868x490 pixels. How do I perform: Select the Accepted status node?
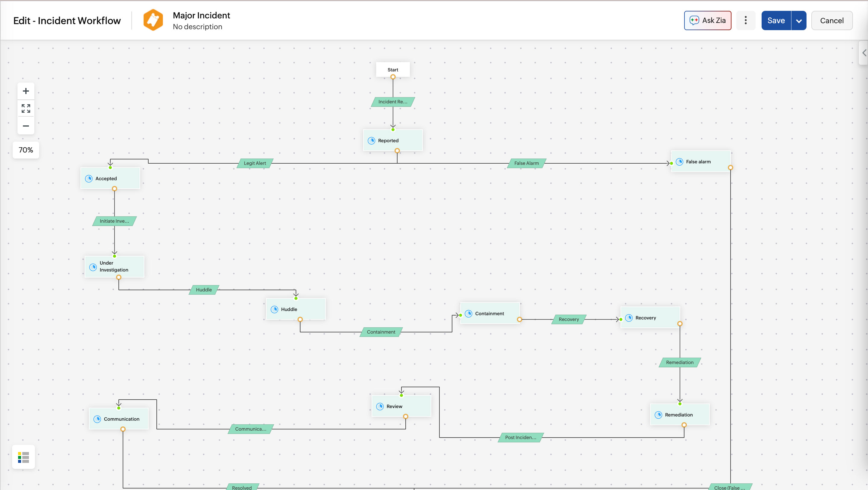tap(110, 178)
